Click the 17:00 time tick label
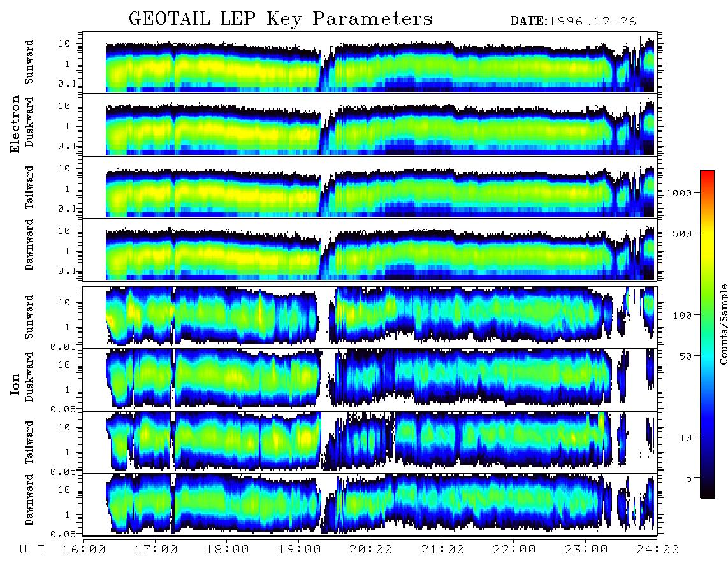The width and height of the screenshot is (728, 561). [156, 550]
